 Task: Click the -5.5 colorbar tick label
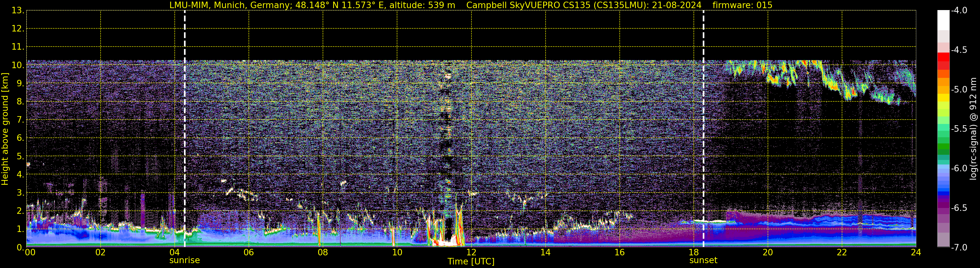[x=959, y=129]
